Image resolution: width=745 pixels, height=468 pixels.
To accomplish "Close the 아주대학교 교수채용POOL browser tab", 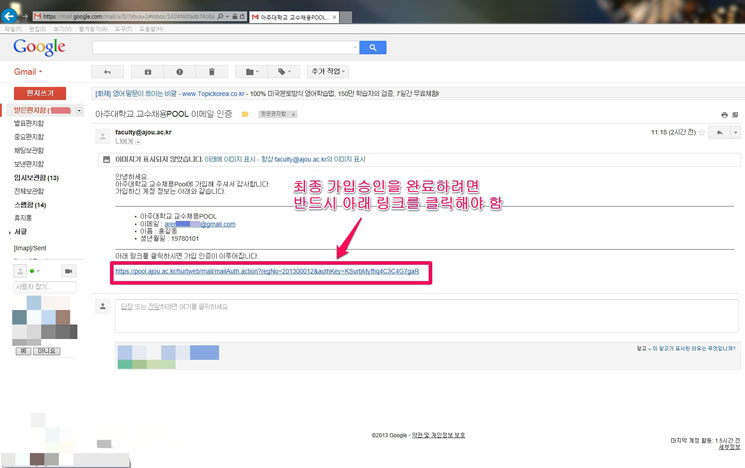I will [x=334, y=17].
